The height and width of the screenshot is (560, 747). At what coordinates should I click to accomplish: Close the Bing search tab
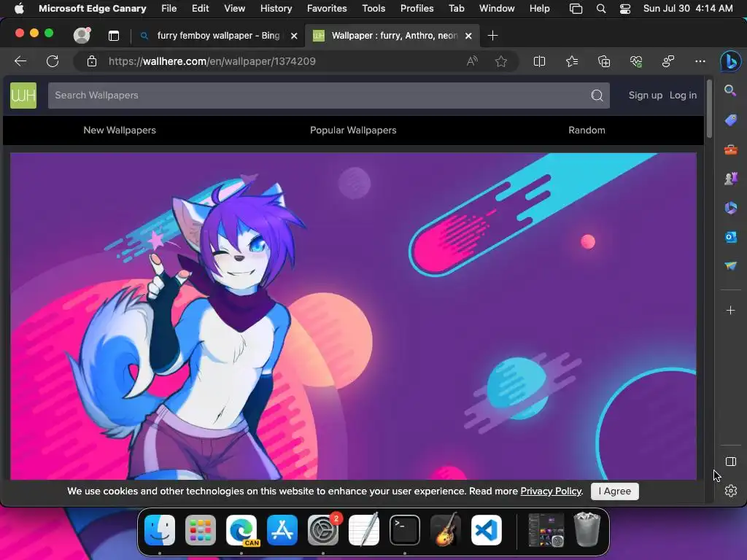point(294,36)
